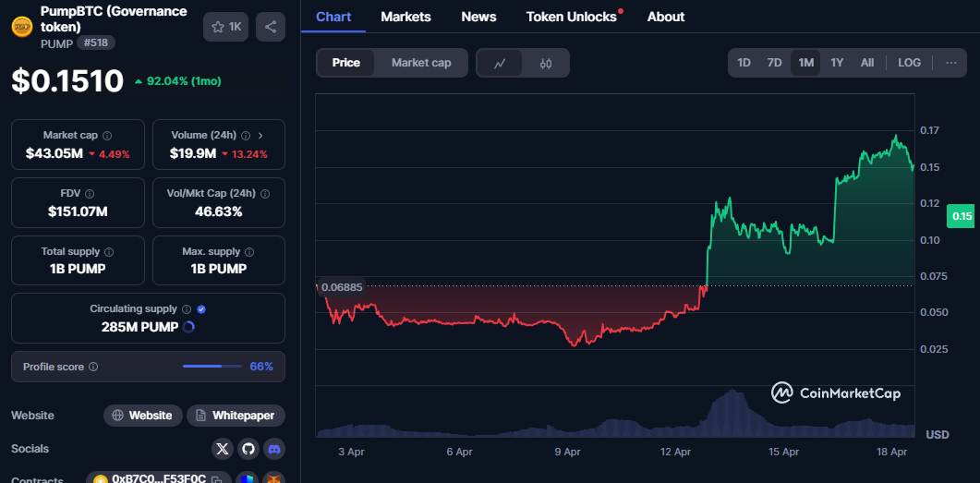Click the 46.63% Vol/Mkt Cap value

pyautogui.click(x=219, y=211)
